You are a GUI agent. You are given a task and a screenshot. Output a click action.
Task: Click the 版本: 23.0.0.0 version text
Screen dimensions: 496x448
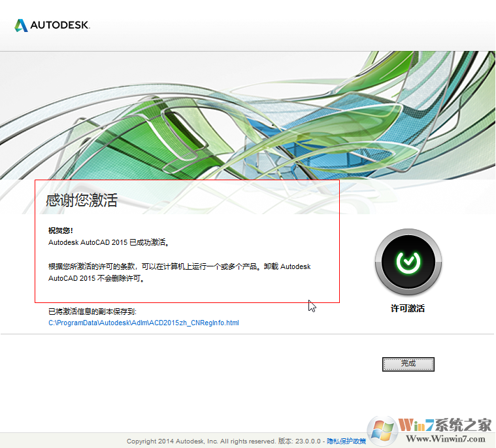click(299, 441)
